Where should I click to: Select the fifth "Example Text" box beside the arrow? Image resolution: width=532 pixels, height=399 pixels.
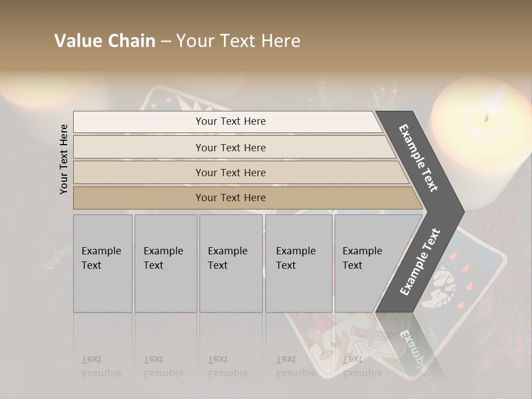tap(363, 263)
